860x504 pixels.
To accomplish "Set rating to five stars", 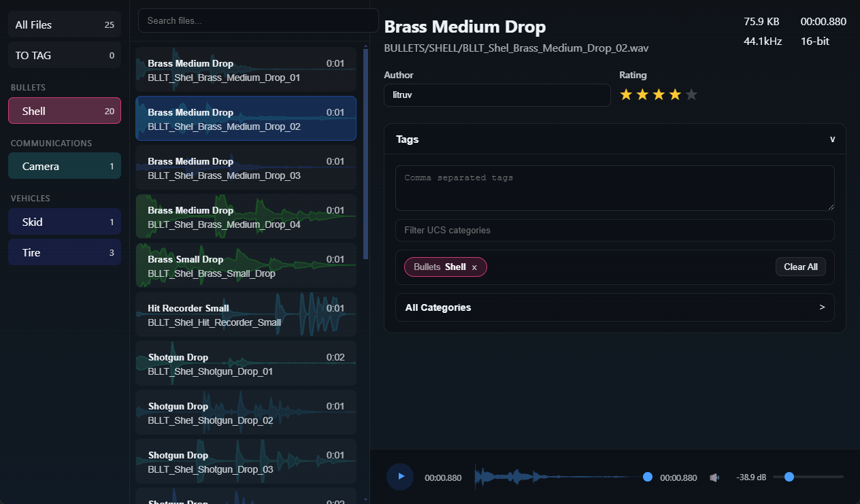I will coord(691,95).
